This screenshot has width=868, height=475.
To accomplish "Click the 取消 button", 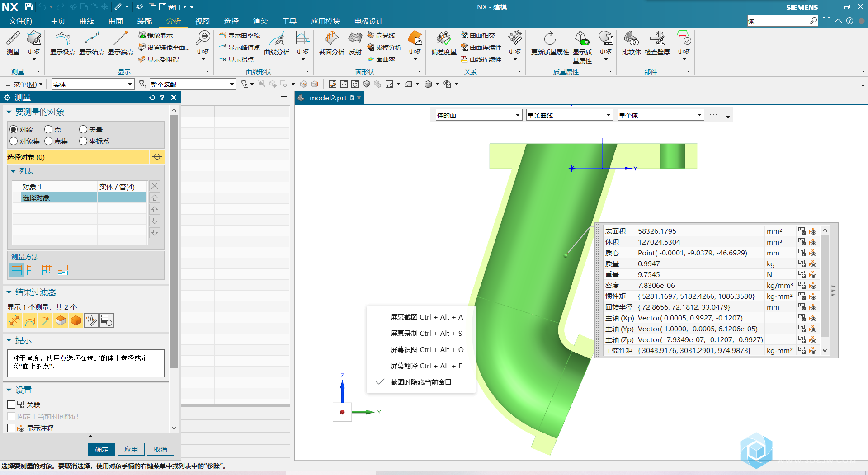I will click(x=160, y=449).
